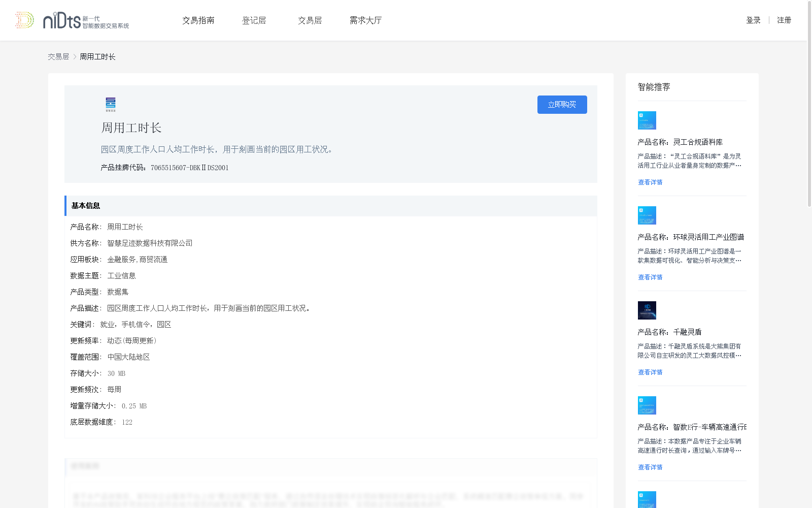This screenshot has height=508, width=812.
Task: Click product name 智数E行-车辆高速通行
Action: pyautogui.click(x=709, y=427)
